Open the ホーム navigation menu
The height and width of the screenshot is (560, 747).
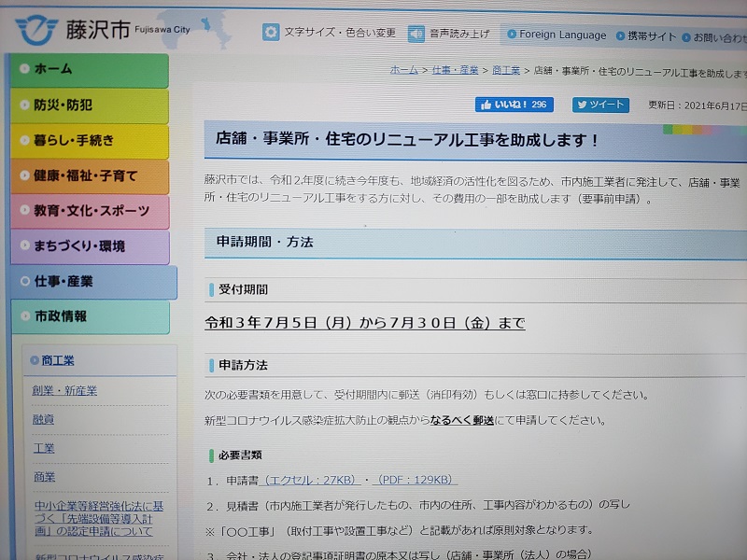click(90, 70)
